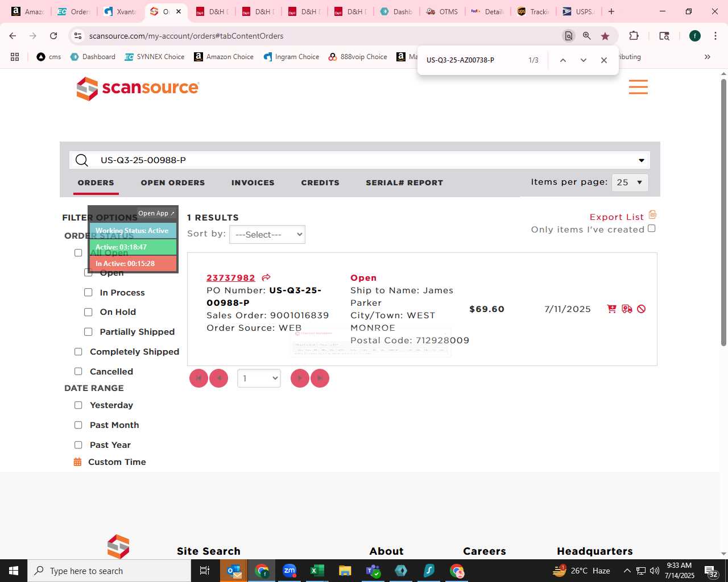Screen dimensions: 728x582
Task: Go to next page of results
Action: point(300,378)
